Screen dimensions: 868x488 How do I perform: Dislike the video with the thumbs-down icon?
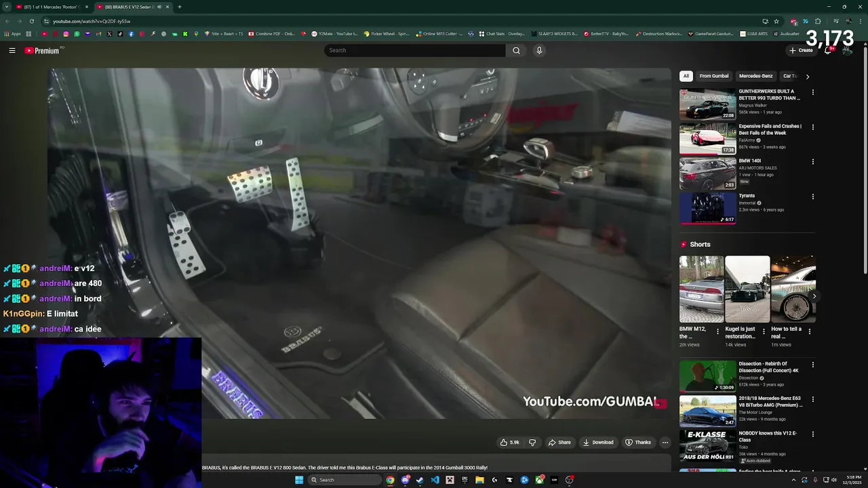(532, 443)
